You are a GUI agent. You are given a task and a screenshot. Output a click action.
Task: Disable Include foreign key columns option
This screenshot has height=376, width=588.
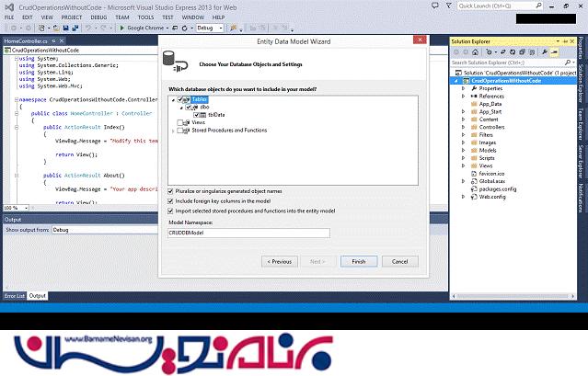(x=172, y=200)
